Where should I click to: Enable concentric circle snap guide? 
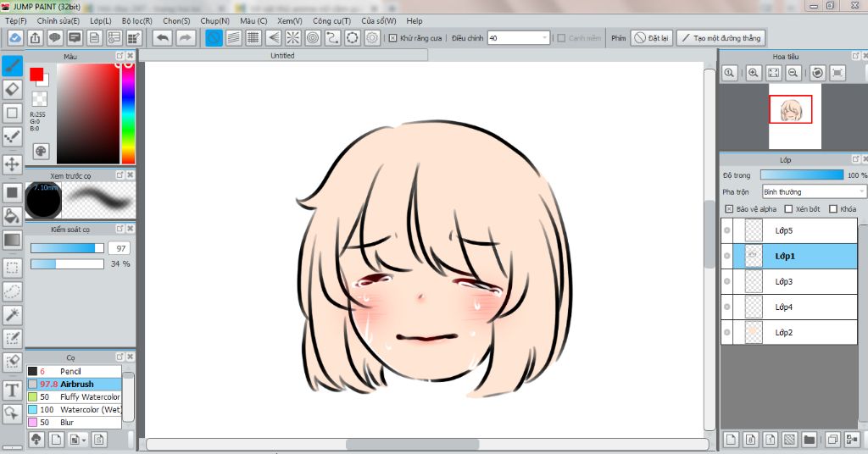tap(313, 38)
